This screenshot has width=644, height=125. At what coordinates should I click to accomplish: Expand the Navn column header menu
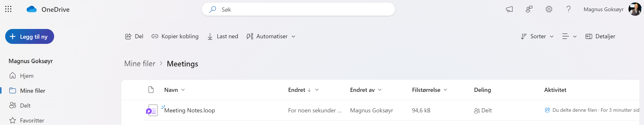(175, 90)
